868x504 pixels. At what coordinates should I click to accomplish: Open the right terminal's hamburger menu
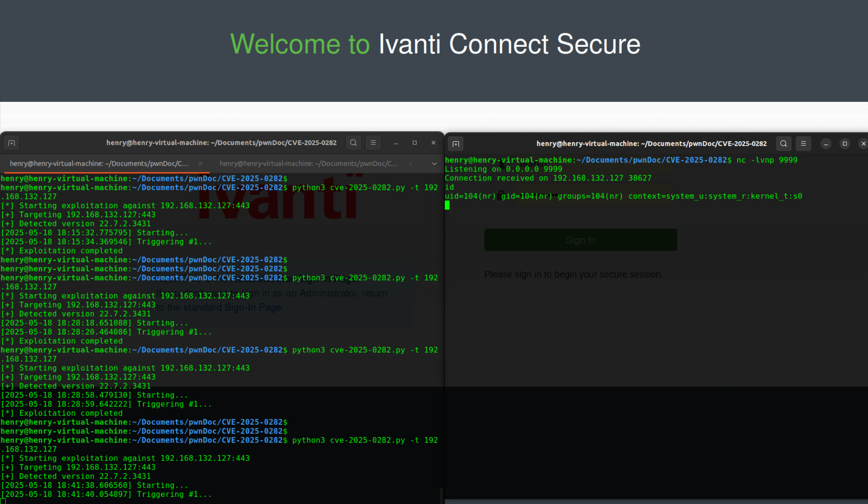click(x=803, y=144)
